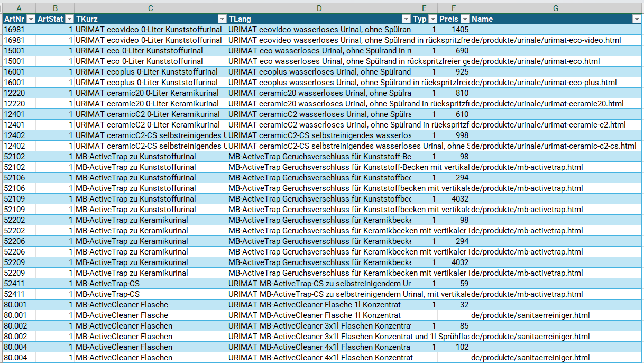Expand the TKurz column filter
This screenshot has height=363, width=644.
click(x=222, y=19)
